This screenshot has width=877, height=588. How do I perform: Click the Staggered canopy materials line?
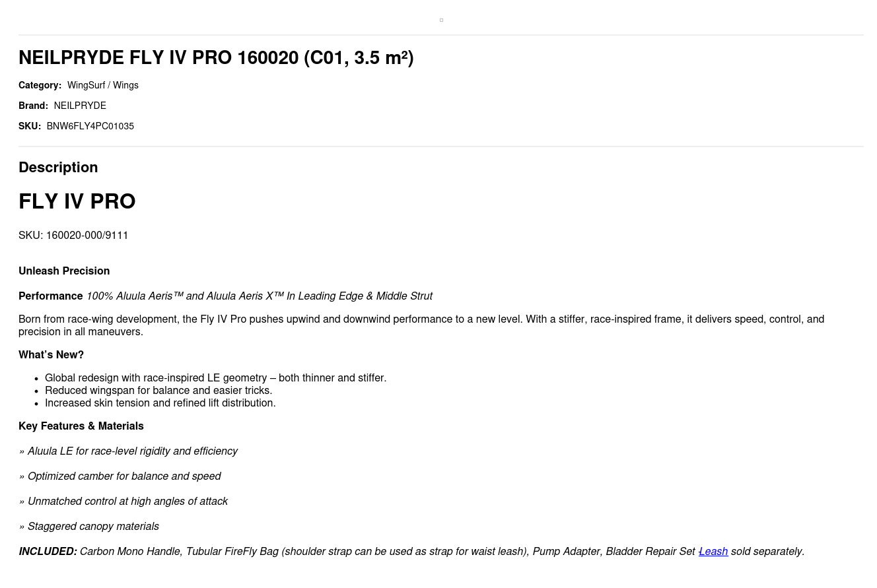[x=93, y=527]
